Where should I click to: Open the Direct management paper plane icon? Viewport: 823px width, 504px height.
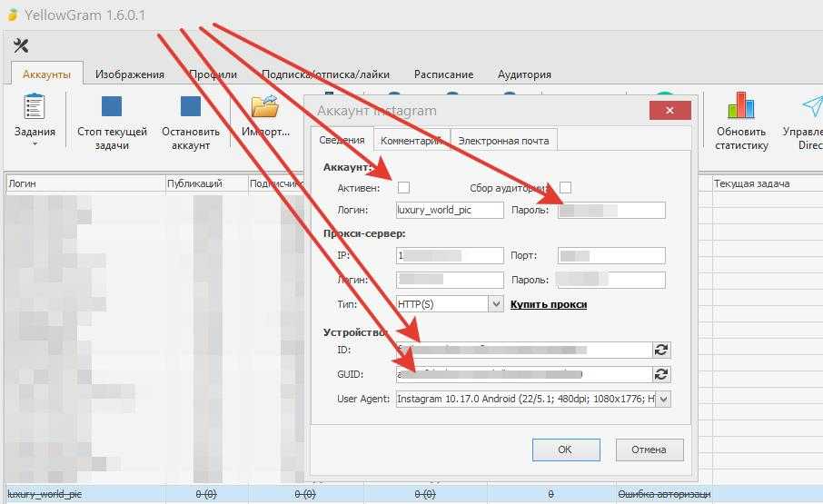810,107
